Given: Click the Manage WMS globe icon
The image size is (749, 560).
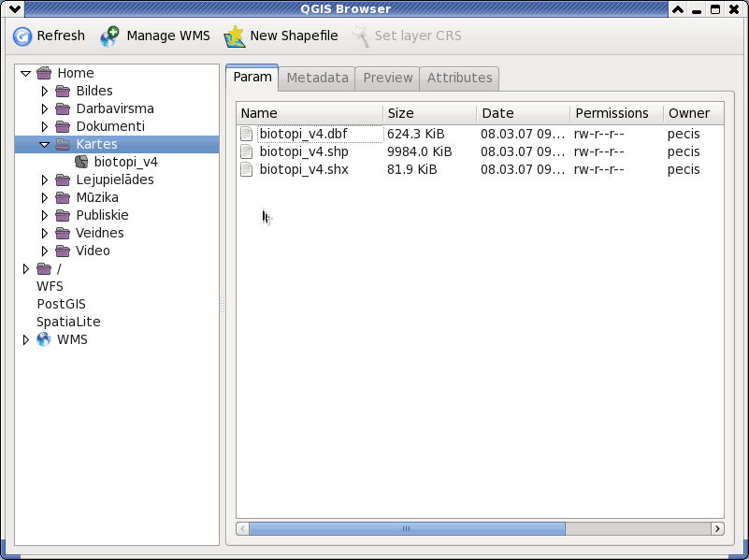Looking at the screenshot, I should [x=109, y=36].
